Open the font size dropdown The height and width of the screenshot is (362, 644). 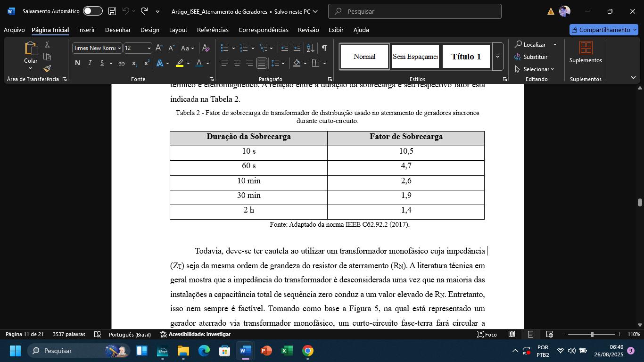pos(149,48)
